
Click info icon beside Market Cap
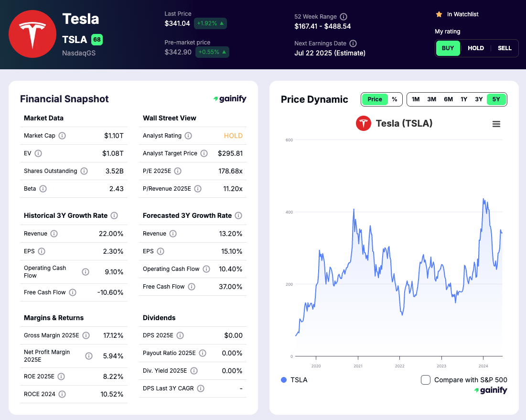click(62, 136)
